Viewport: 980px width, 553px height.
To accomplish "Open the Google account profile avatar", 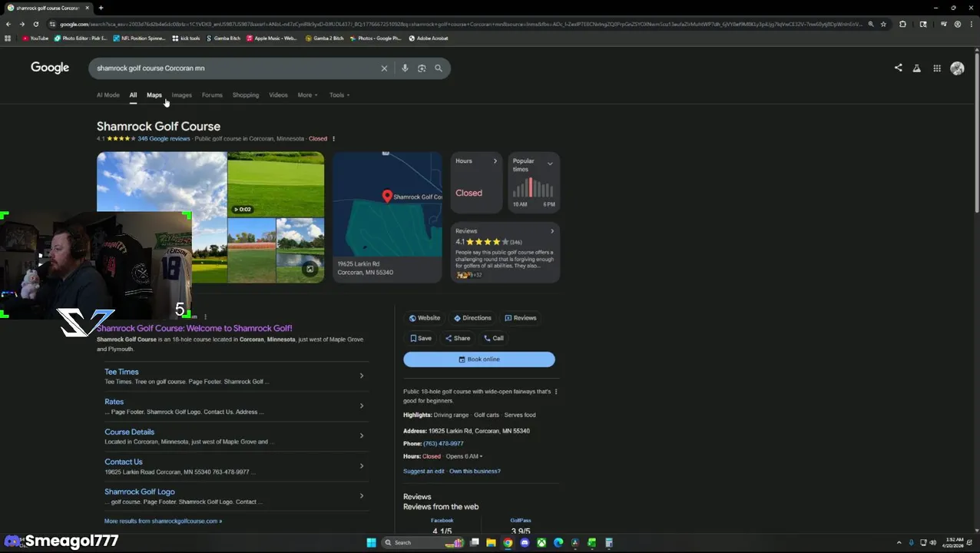I will 957,68.
